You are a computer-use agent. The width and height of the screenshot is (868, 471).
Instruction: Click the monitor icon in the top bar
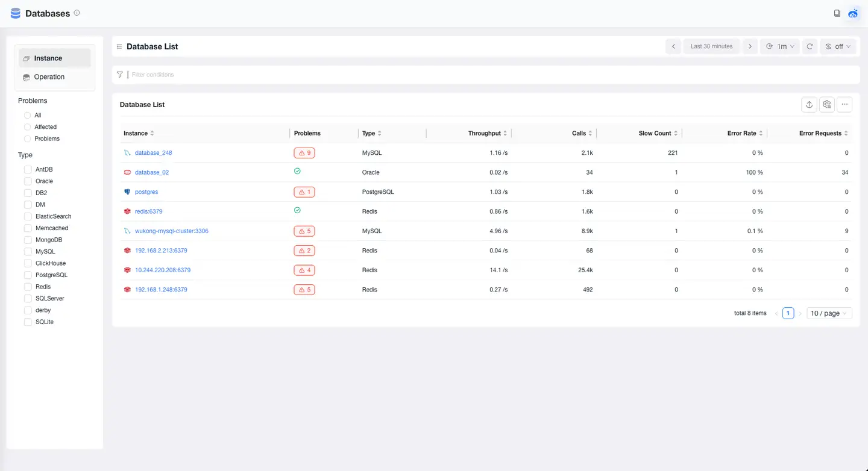pos(837,13)
